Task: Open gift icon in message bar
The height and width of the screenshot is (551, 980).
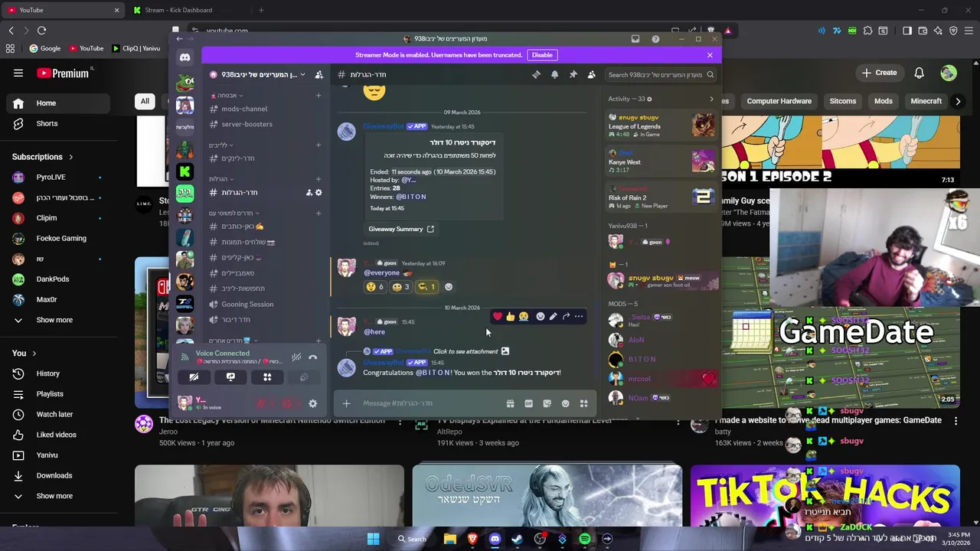Action: pyautogui.click(x=510, y=403)
